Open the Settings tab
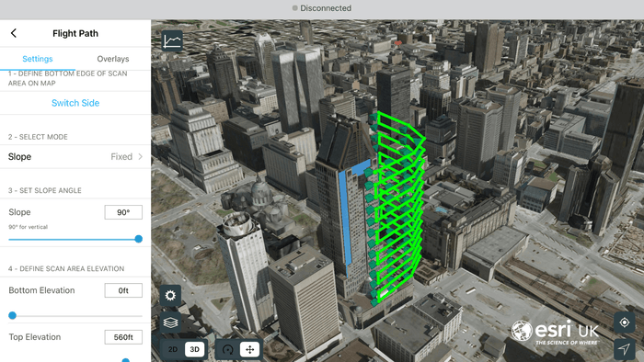The image size is (644, 362). [38, 59]
